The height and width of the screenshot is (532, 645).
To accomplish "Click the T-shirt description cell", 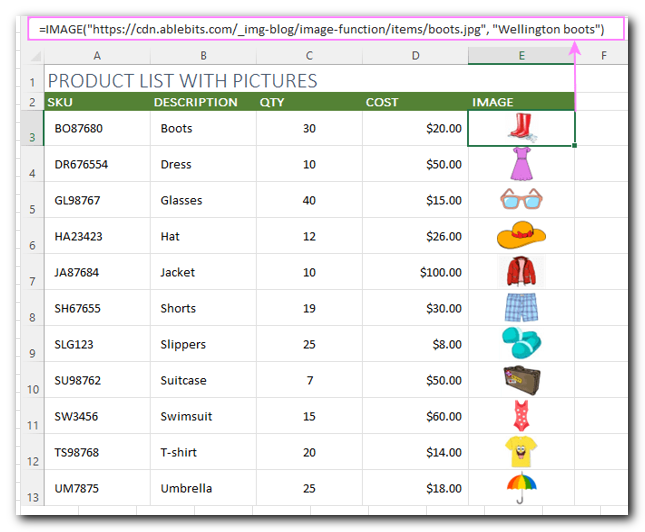I will pos(203,452).
